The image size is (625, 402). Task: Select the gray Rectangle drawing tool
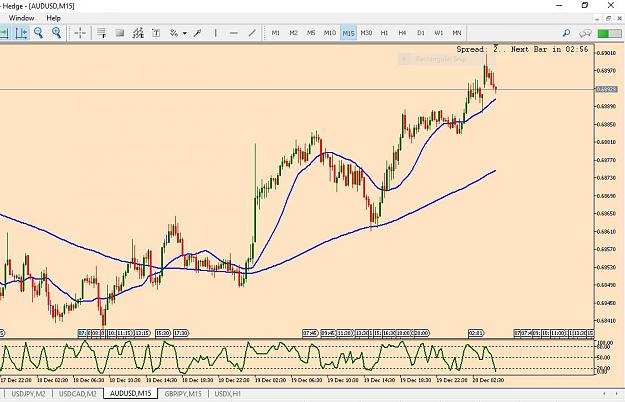(x=120, y=33)
